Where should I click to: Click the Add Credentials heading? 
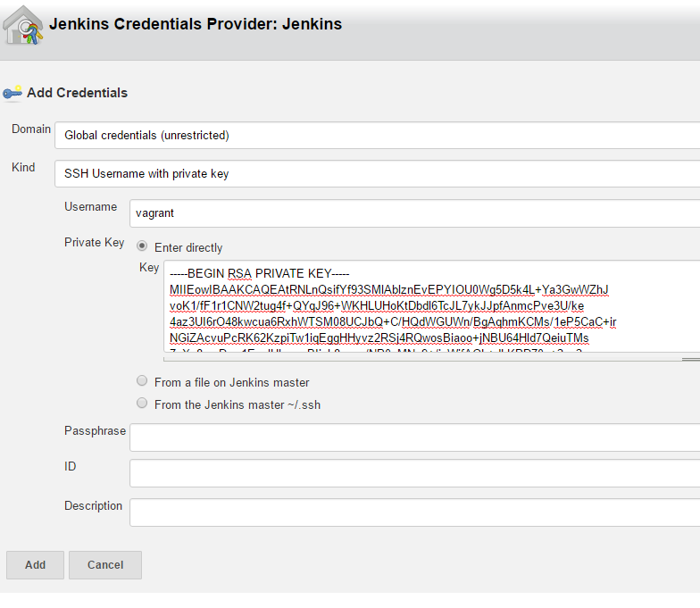(77, 93)
